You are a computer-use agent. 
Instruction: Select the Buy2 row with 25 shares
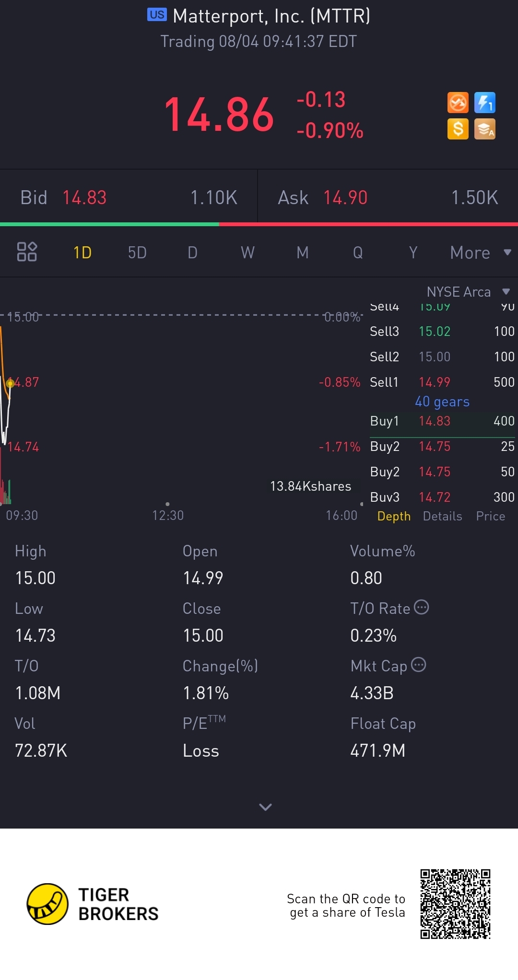[x=442, y=446]
